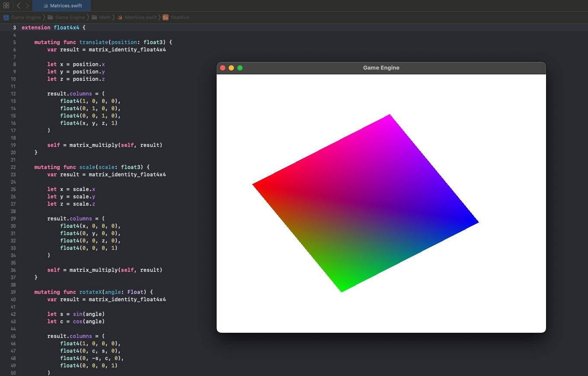588x376 pixels.
Task: Open the float4x4 symbol breadcrumb
Action: tap(176, 17)
